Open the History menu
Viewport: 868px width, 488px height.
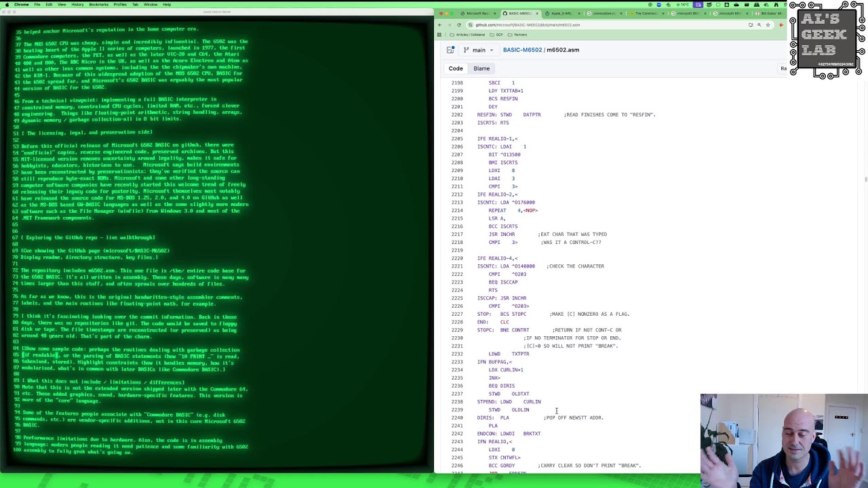point(77,4)
